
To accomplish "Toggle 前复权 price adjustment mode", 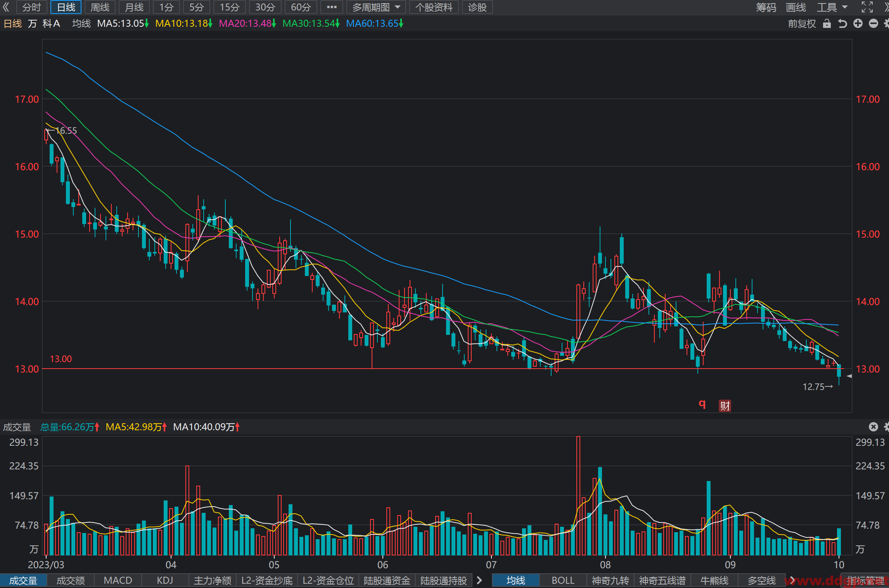I will [x=802, y=24].
